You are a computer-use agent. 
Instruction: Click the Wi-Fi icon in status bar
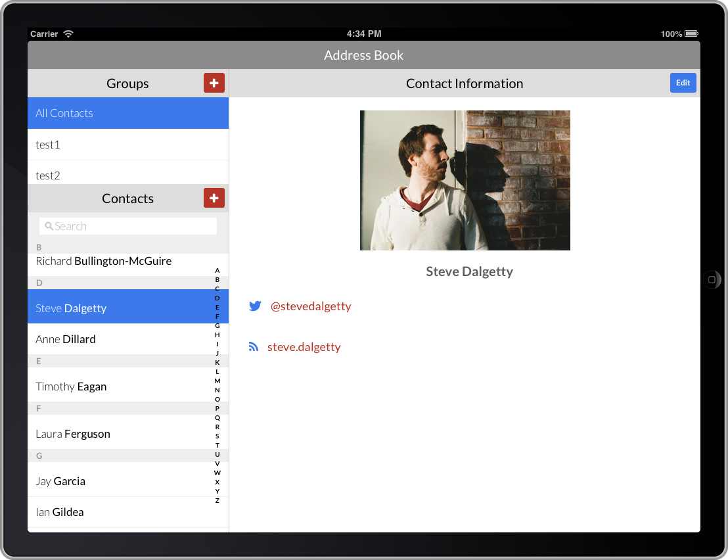(68, 34)
